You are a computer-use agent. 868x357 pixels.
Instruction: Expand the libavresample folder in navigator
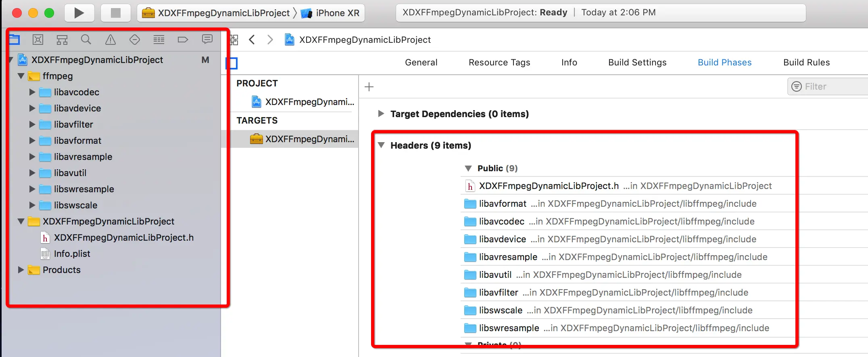coord(32,157)
